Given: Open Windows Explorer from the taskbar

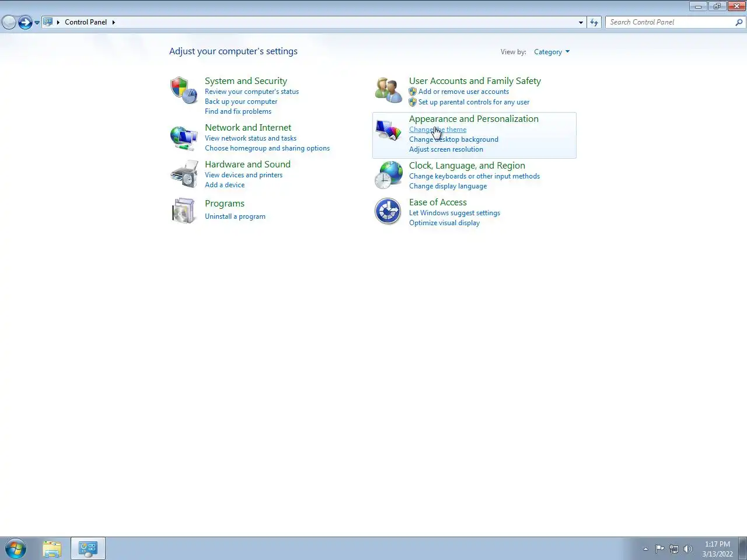Looking at the screenshot, I should (52, 549).
